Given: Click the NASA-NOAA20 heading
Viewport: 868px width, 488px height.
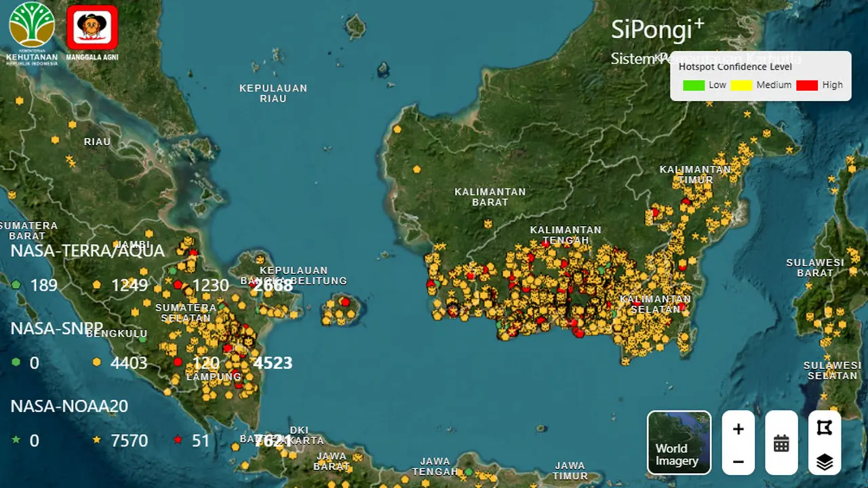Looking at the screenshot, I should [69, 406].
